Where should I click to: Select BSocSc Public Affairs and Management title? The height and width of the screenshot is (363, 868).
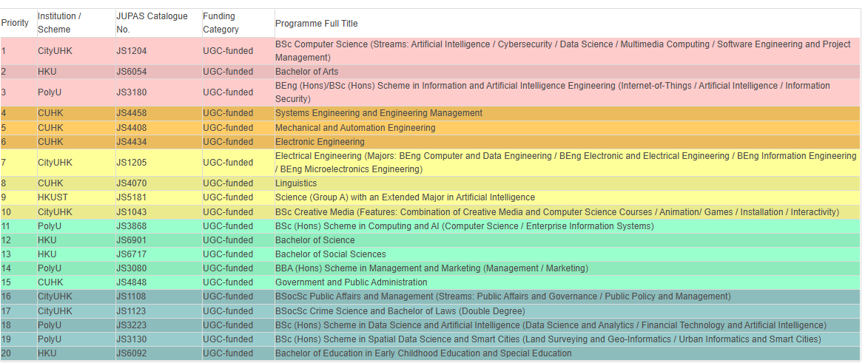[x=502, y=296]
